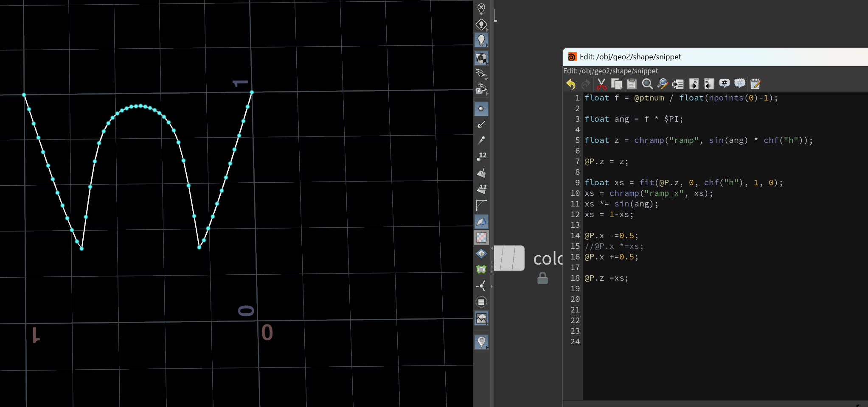This screenshot has height=407, width=868.
Task: Click the indent-right arrow icon in the editor toolbar
Action: [x=678, y=84]
